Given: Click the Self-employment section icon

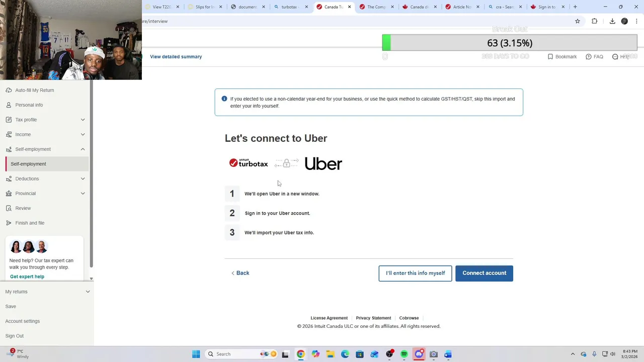Looking at the screenshot, I should [9, 149].
